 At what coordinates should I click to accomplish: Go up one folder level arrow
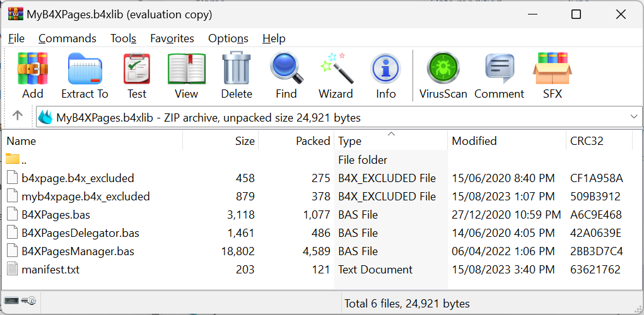coord(18,117)
